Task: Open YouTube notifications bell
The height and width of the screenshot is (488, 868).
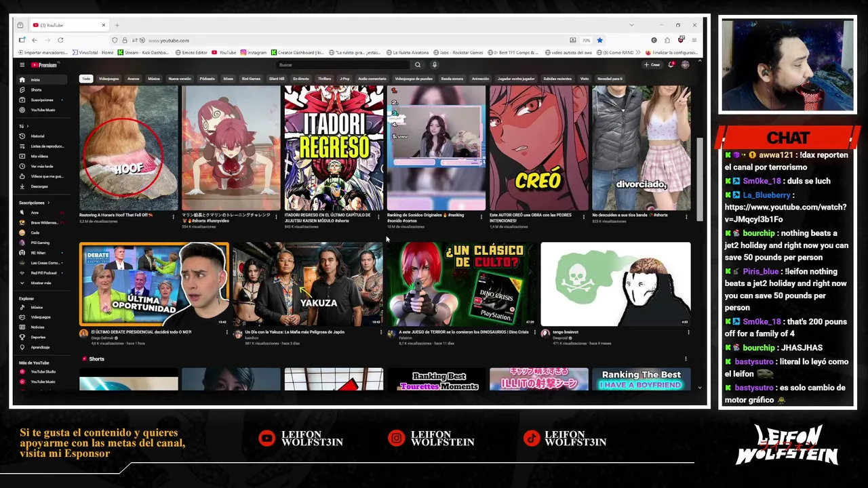Action: [671, 65]
